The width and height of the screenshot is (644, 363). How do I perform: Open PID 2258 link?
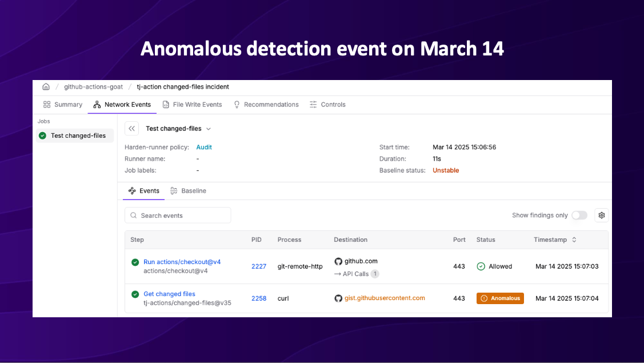point(259,298)
